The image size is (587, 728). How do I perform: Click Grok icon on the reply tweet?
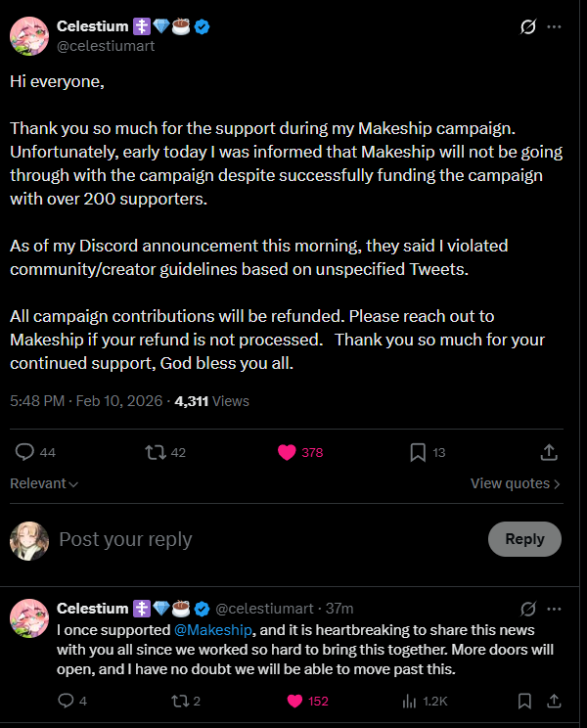click(528, 609)
